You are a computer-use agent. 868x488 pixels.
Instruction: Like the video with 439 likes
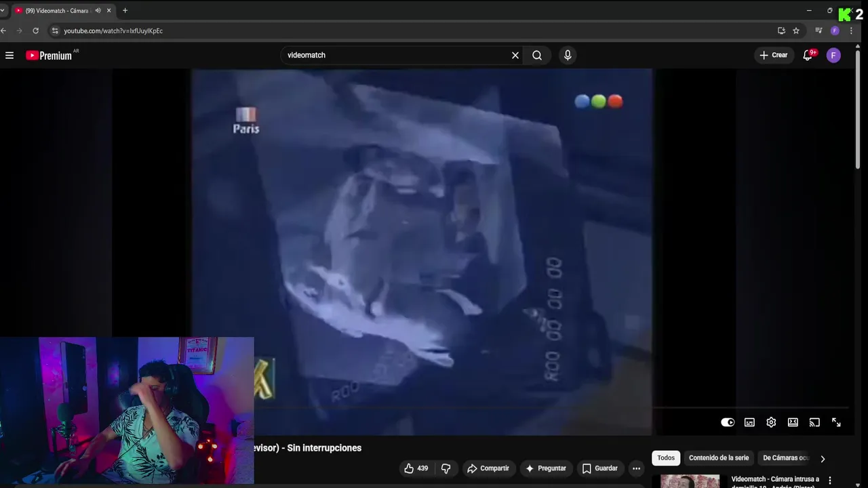pos(416,468)
